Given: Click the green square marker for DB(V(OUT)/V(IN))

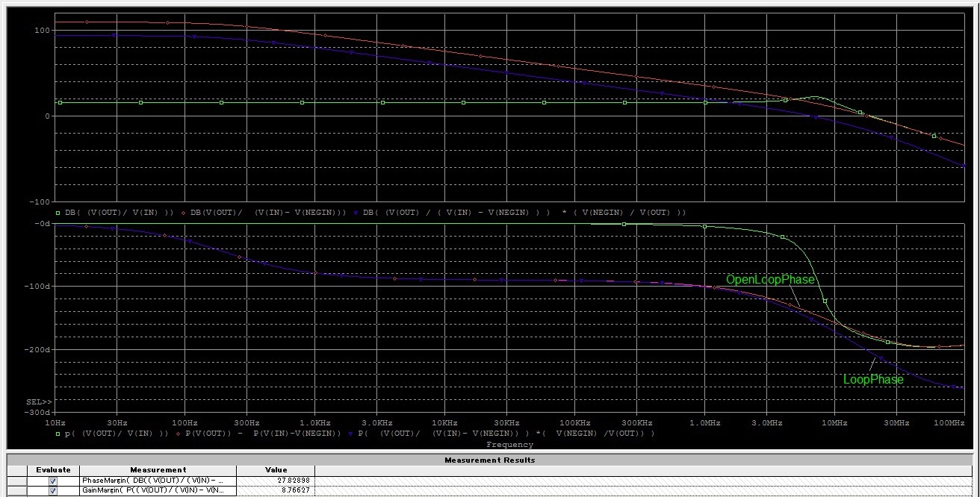Looking at the screenshot, I should 60,213.
